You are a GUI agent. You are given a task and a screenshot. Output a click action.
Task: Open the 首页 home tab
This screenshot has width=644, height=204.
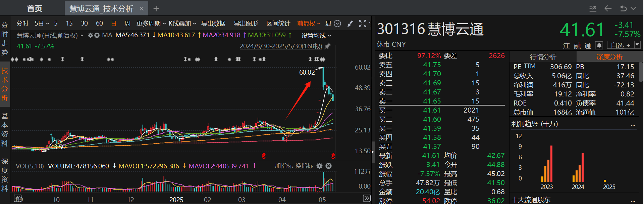[35, 8]
